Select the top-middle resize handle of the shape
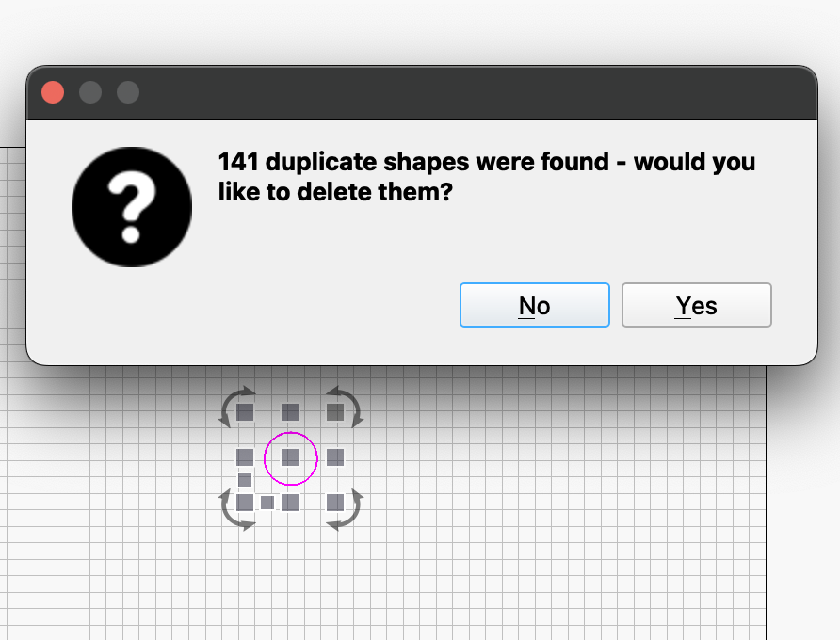The image size is (840, 640). click(x=288, y=411)
